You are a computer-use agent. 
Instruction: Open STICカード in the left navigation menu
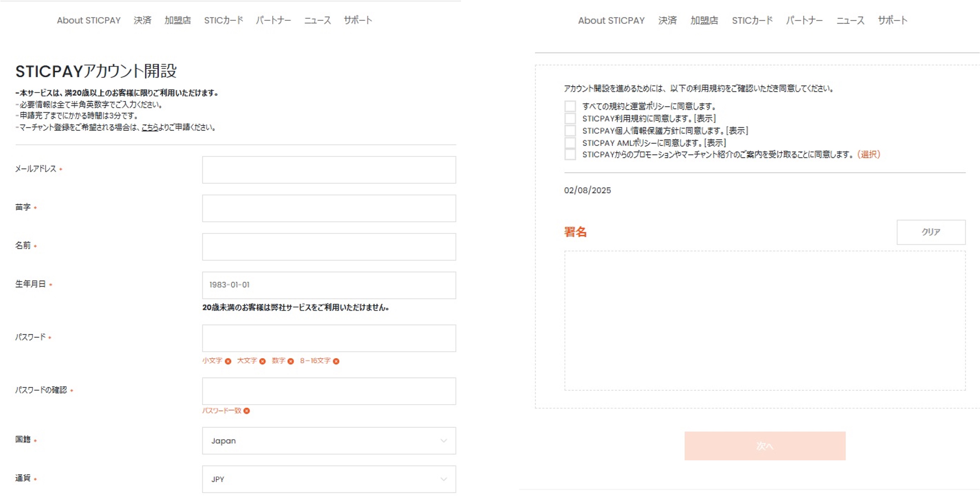coord(223,20)
